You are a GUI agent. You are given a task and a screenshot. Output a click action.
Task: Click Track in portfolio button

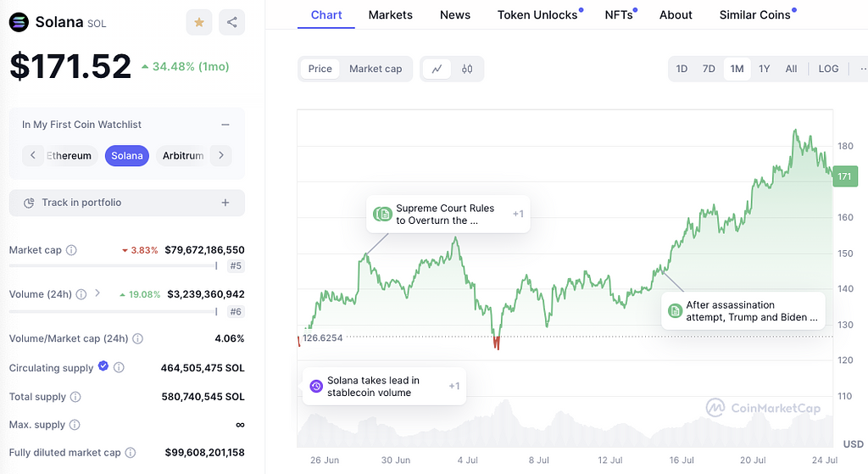(x=127, y=203)
